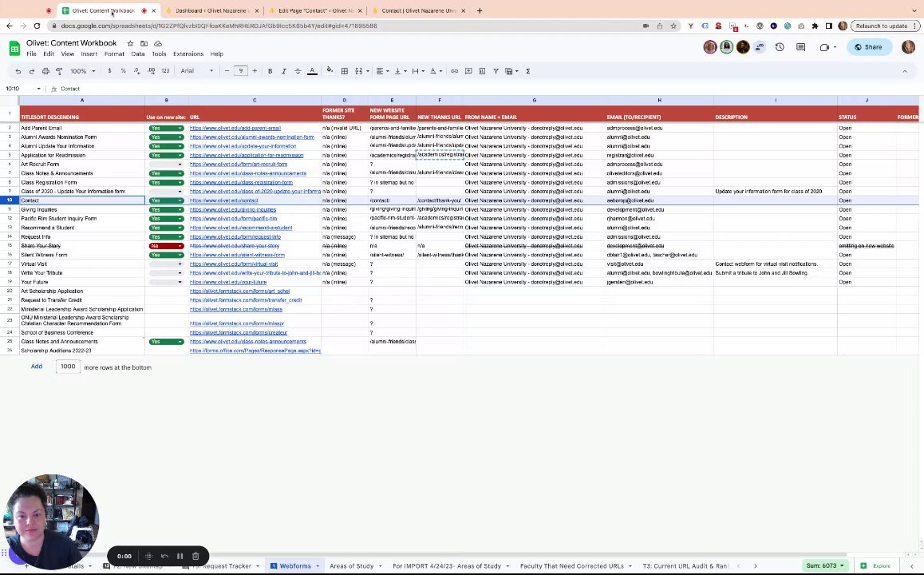Screen dimensions: 924x575
Task: Click the merge cells icon
Action: click(359, 71)
